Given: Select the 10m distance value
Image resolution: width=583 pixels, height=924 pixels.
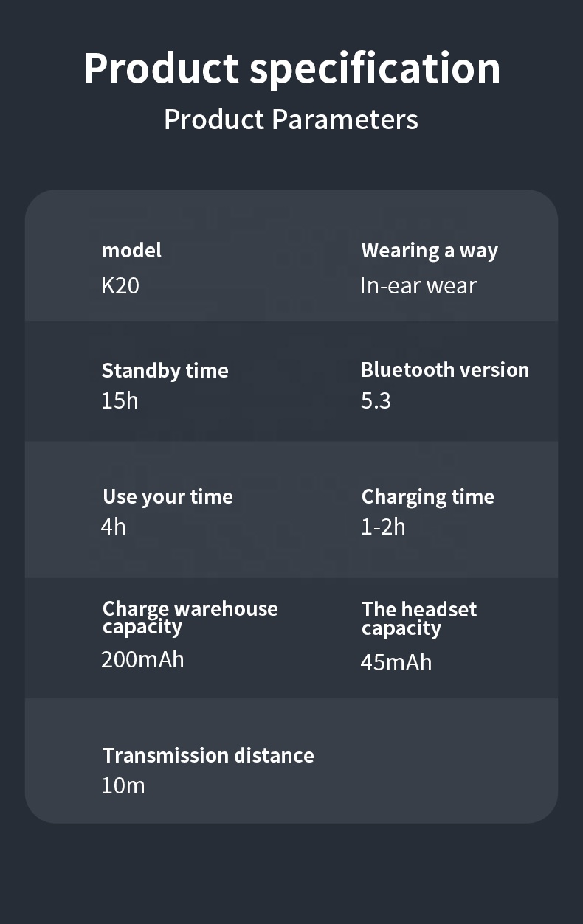Looking at the screenshot, I should click(x=123, y=785).
